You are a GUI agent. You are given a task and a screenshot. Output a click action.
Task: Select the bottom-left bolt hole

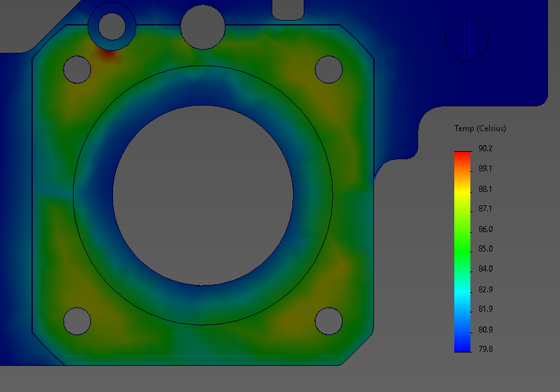[x=77, y=321]
